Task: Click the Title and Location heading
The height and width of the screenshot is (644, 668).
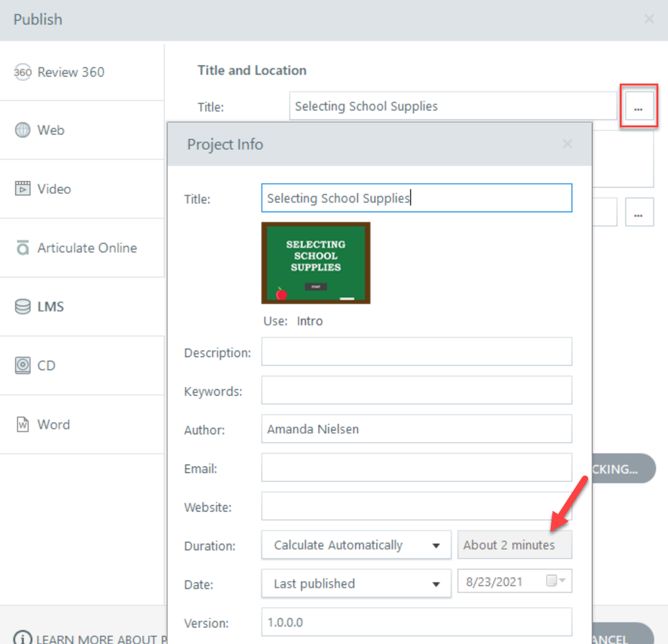Action: click(x=252, y=70)
